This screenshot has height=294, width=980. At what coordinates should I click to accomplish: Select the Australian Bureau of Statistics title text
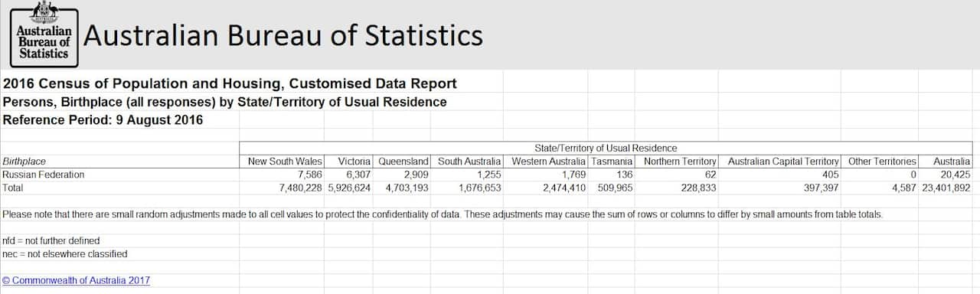[x=283, y=35]
